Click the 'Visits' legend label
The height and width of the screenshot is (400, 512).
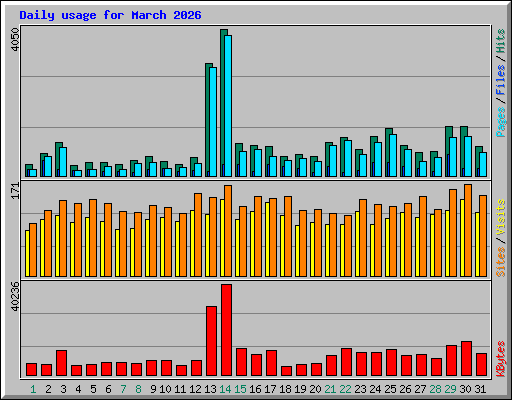pyautogui.click(x=500, y=217)
